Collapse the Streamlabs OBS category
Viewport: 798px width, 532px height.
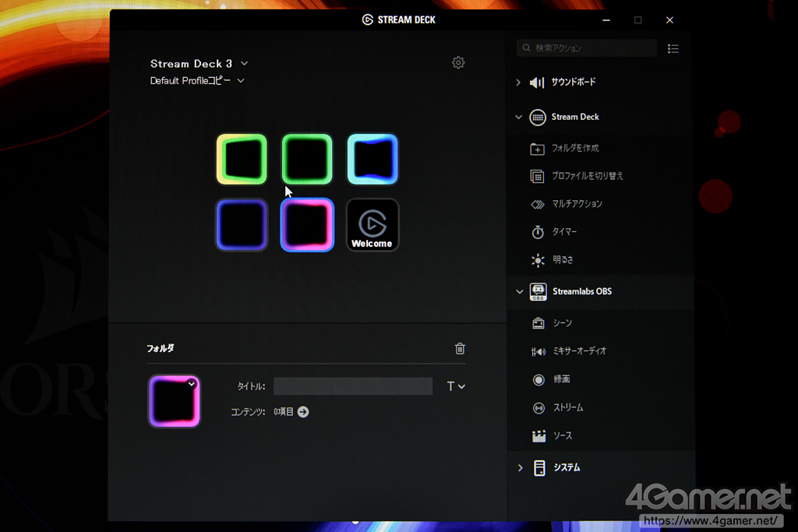(519, 292)
